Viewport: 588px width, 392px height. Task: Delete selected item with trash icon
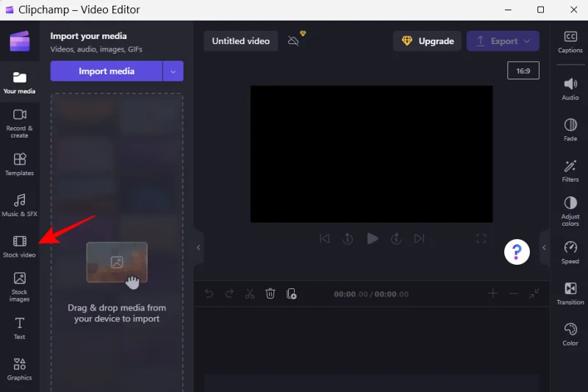270,293
